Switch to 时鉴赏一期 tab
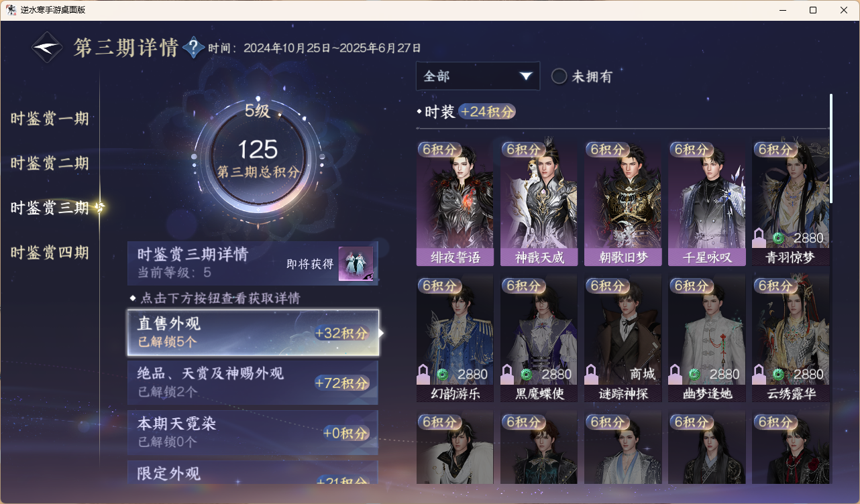The image size is (860, 504). 50,119
